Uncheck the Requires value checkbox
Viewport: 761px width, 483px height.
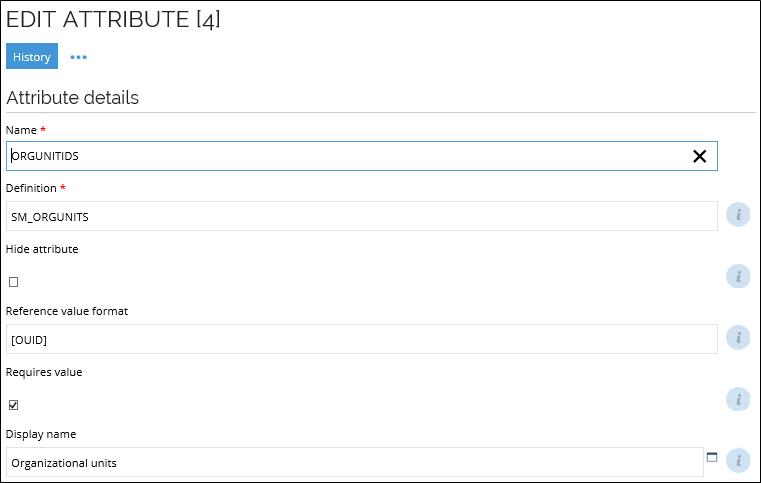coord(14,405)
